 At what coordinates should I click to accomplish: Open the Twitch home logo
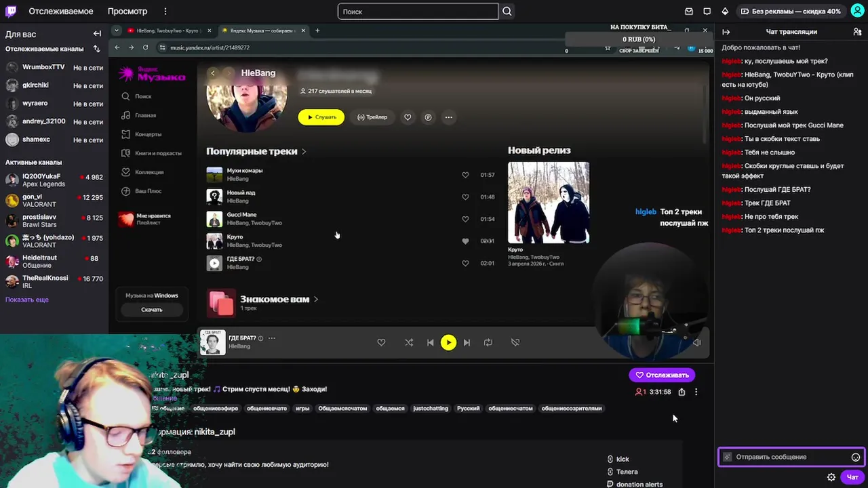[x=12, y=12]
